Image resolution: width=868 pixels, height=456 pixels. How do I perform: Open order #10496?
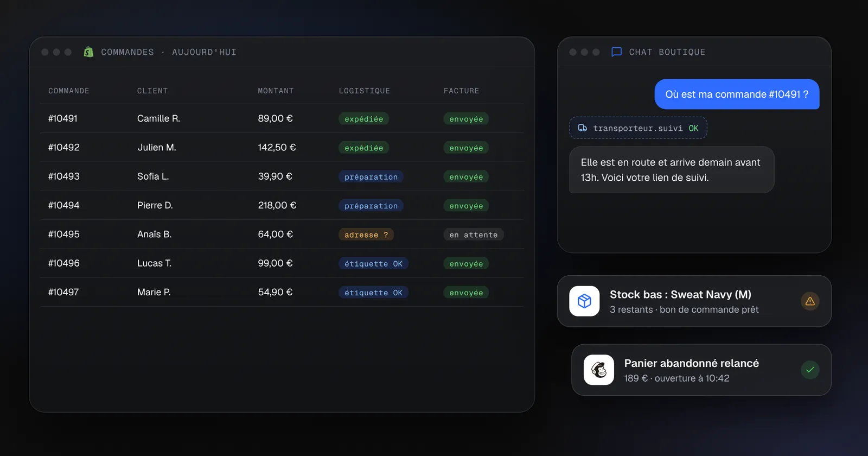point(64,263)
